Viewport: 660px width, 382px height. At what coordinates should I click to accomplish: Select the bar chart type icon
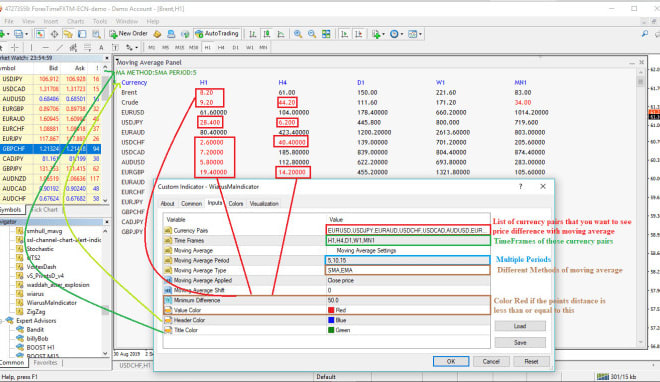[x=252, y=34]
